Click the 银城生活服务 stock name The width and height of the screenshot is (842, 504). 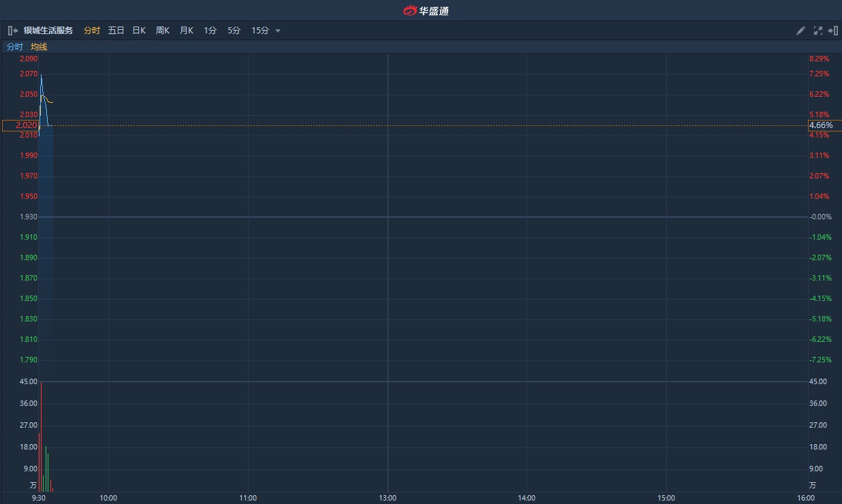coord(48,31)
